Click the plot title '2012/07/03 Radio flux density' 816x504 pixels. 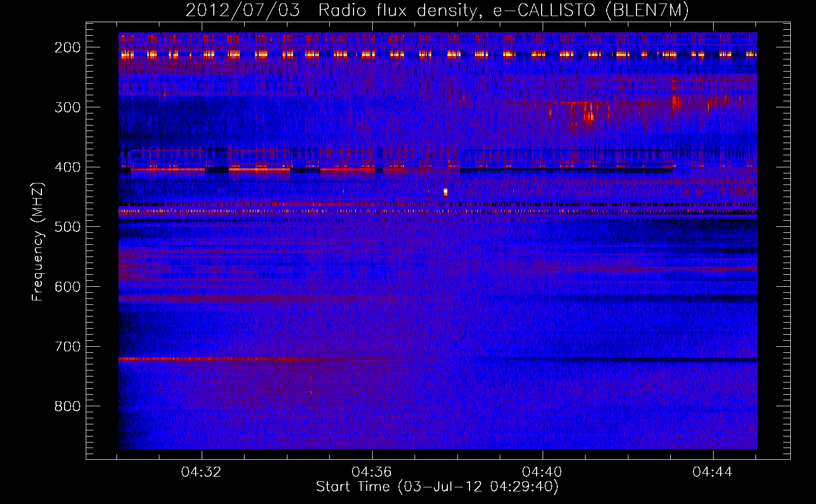pyautogui.click(x=437, y=10)
